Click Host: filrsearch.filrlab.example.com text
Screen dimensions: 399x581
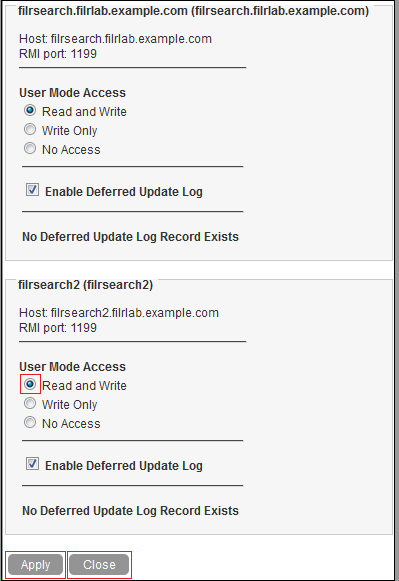tap(115, 39)
